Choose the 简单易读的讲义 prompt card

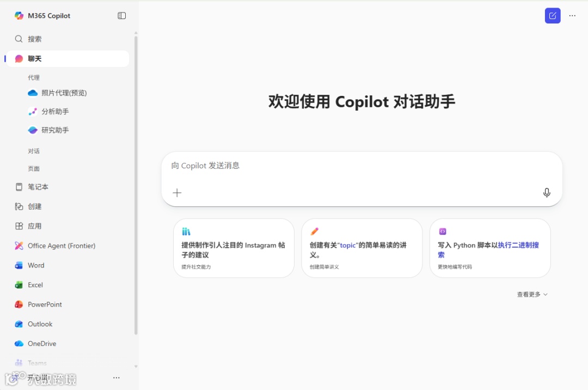point(362,248)
